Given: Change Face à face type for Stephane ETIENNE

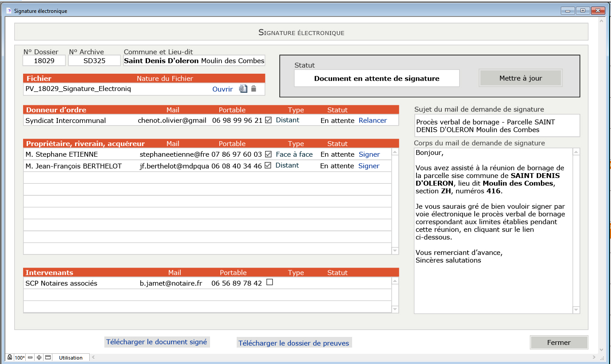Looking at the screenshot, I should [294, 154].
